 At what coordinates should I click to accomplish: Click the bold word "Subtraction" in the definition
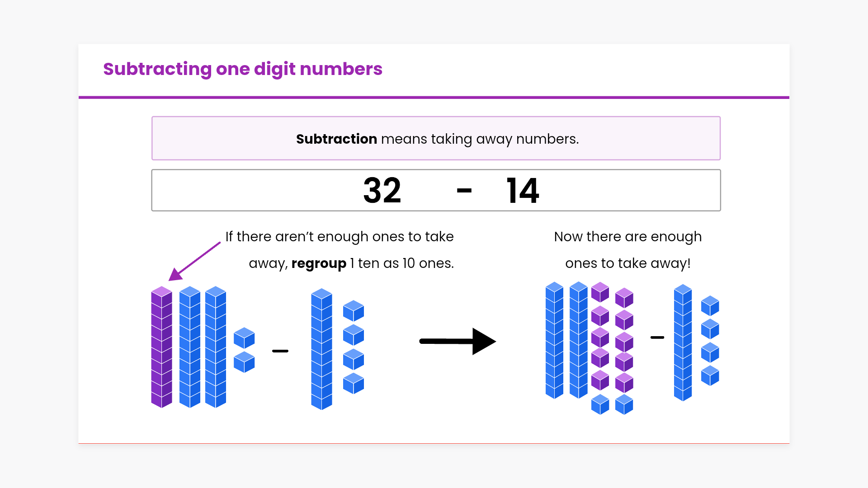click(336, 139)
